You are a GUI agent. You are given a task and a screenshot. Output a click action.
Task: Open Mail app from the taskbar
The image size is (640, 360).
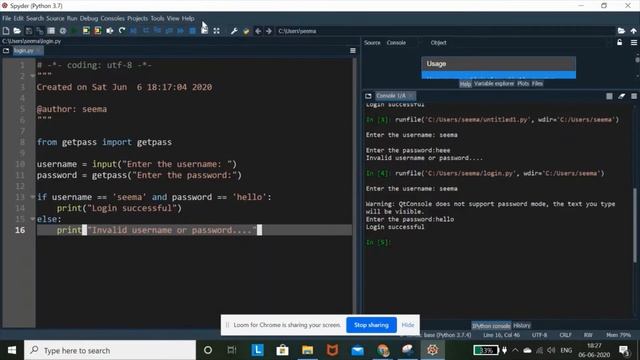pyautogui.click(x=358, y=350)
